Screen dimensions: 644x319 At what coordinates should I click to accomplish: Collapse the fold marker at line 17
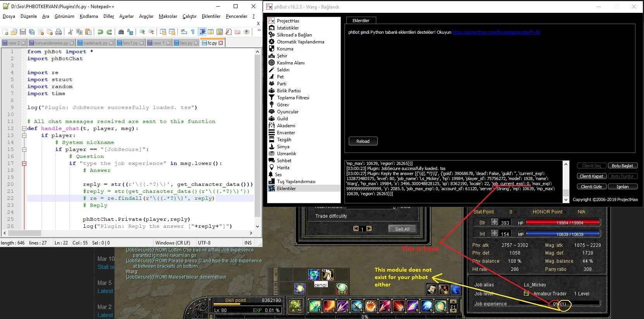[x=24, y=163]
